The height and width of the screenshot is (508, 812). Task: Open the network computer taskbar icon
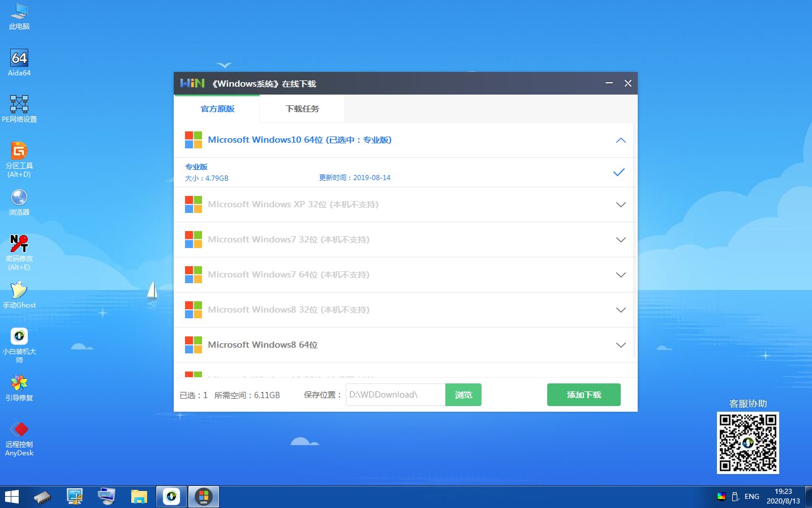pyautogui.click(x=75, y=497)
